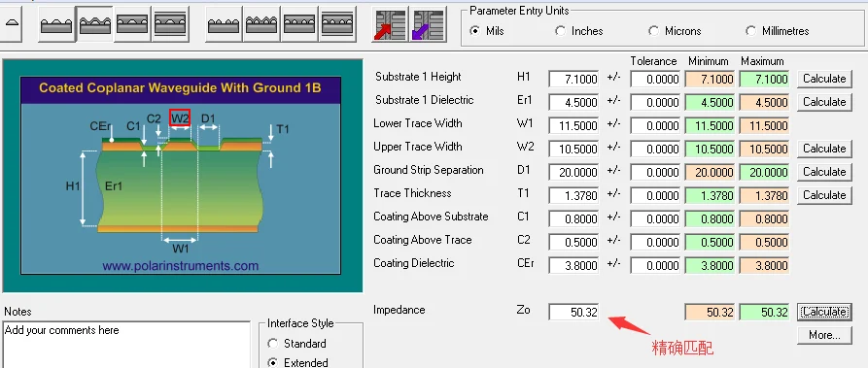
Task: Open the More... options button
Action: pyautogui.click(x=824, y=335)
